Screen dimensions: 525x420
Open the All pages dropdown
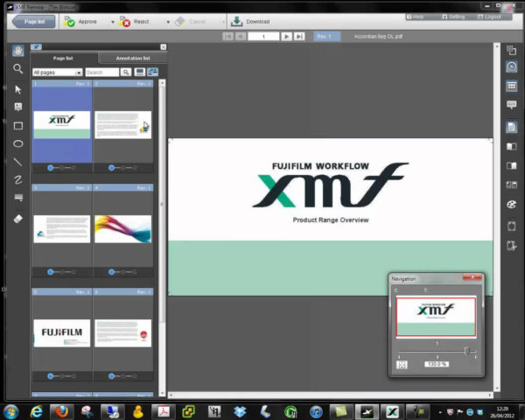[57, 73]
